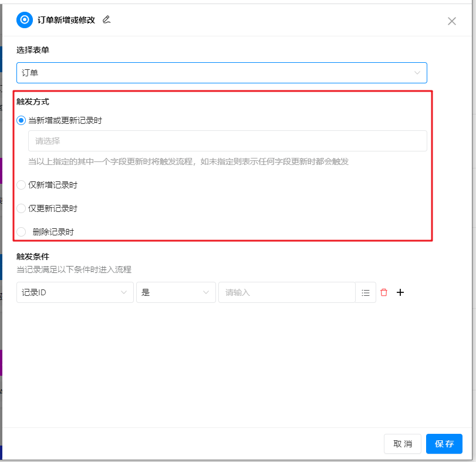Select the 当新增或更新记录时 radio option
Image resolution: width=476 pixels, height=462 pixels.
pos(22,120)
